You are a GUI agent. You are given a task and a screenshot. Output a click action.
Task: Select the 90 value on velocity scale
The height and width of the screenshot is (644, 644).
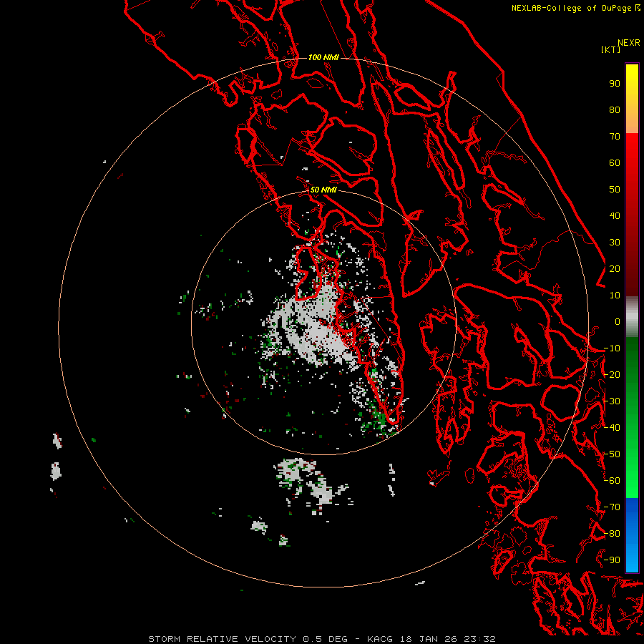point(615,84)
